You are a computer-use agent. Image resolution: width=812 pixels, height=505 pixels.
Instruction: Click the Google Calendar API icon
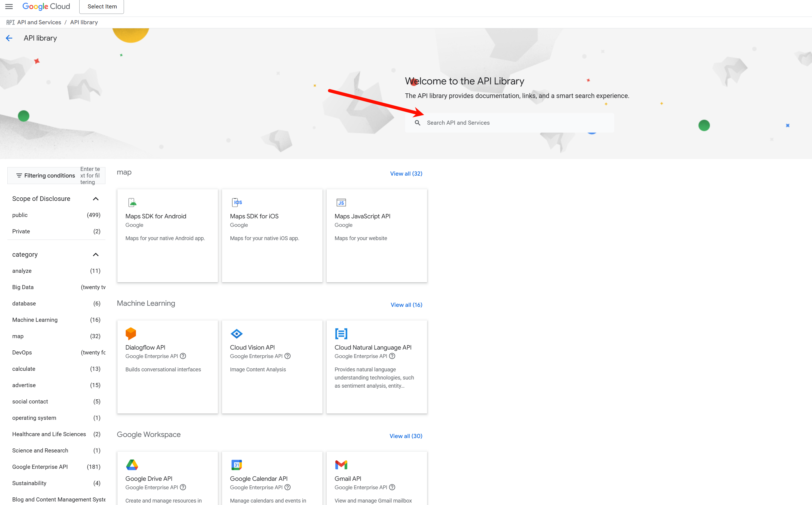pos(237,465)
